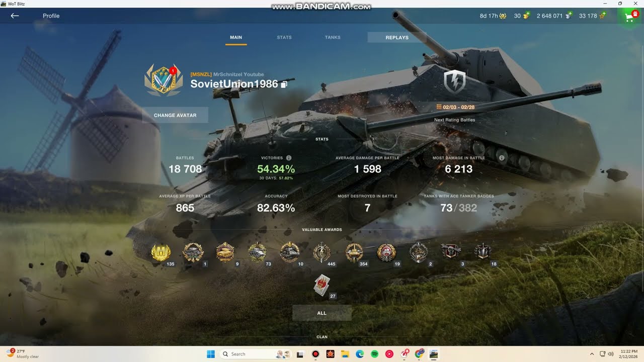The width and height of the screenshot is (644, 362).
Task: Open the award medal with count 2
Action: [419, 252]
